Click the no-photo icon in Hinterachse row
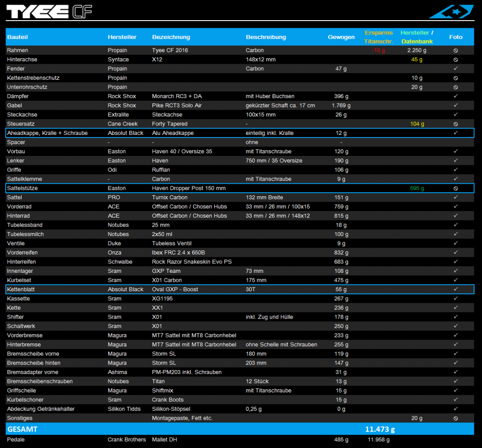Viewport: 482px width, 448px height. (x=456, y=60)
